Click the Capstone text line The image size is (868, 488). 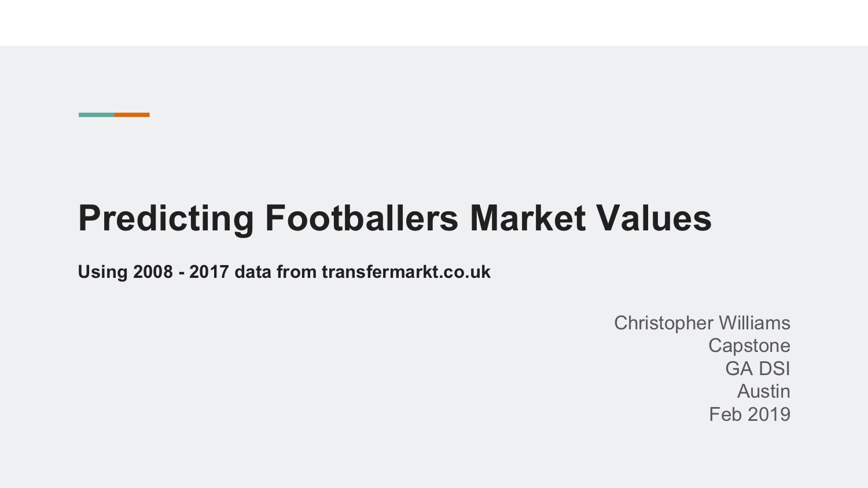(x=749, y=346)
